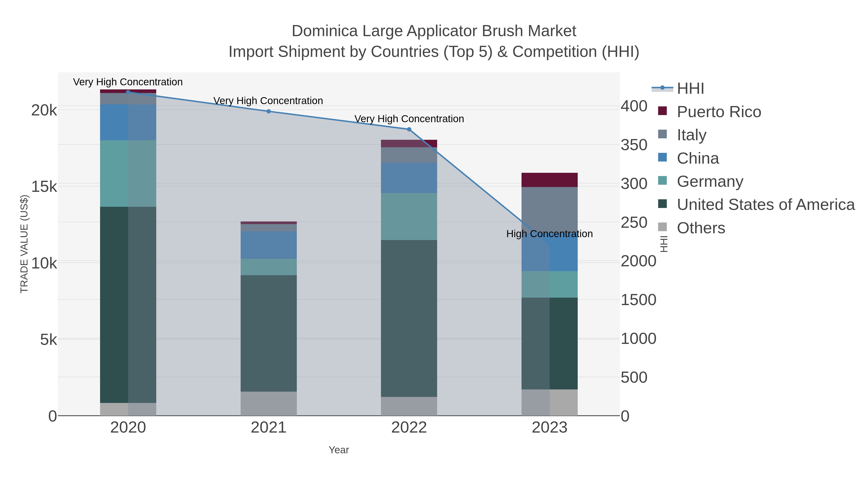This screenshot has height=488, width=868.
Task: Click the 2020 Germany bar segment
Action: click(128, 174)
